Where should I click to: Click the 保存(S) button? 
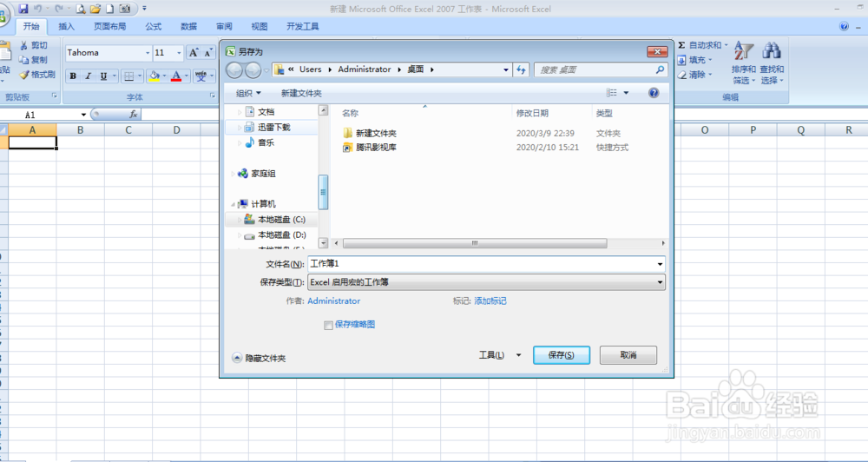tap(562, 355)
